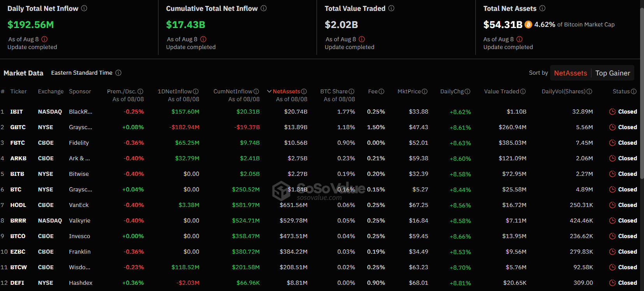Click info icon on Prem./Dsc. column header

[141, 91]
